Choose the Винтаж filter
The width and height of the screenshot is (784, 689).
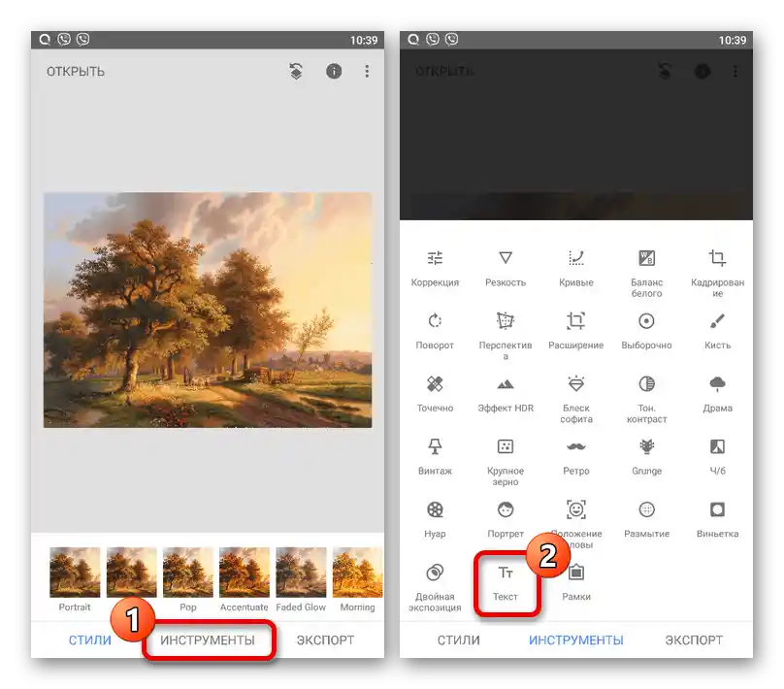(435, 456)
